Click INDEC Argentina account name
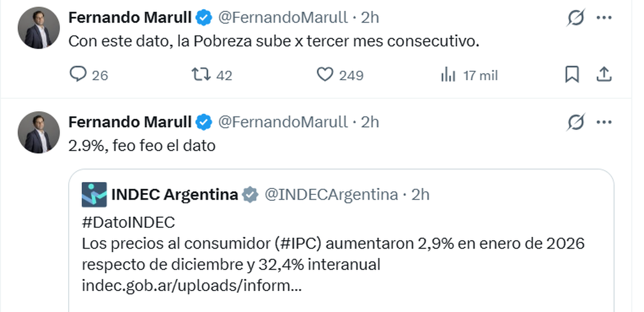 coord(174,194)
